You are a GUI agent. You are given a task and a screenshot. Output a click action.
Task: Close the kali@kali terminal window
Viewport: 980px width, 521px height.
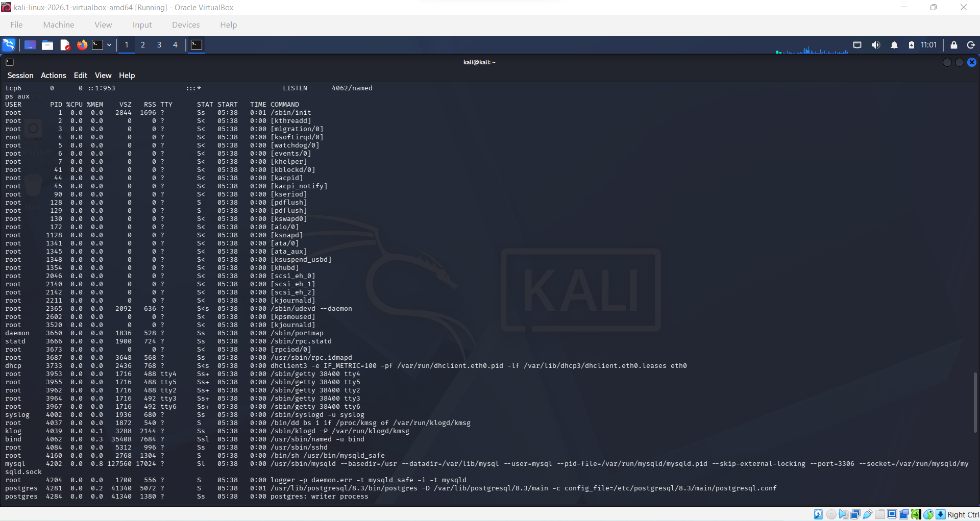972,62
